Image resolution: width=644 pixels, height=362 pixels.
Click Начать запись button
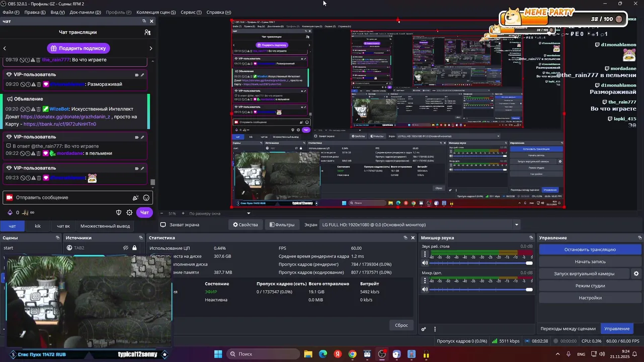[590, 261]
